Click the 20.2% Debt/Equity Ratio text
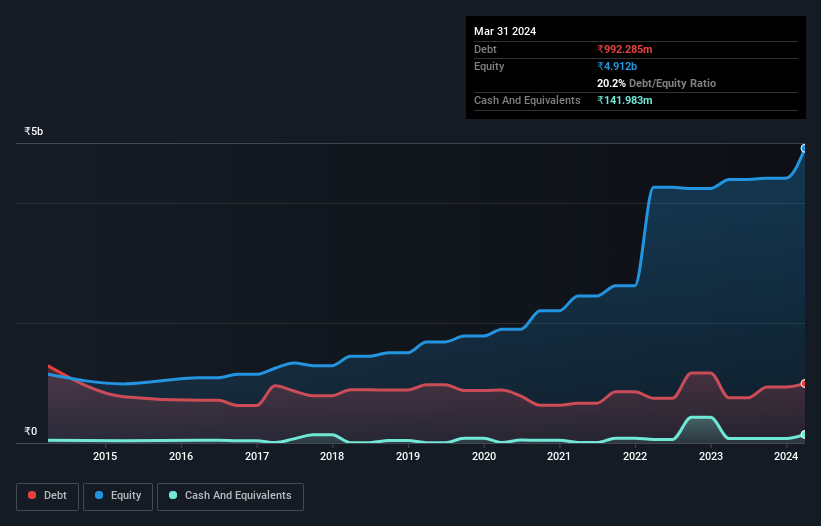 pyautogui.click(x=656, y=83)
